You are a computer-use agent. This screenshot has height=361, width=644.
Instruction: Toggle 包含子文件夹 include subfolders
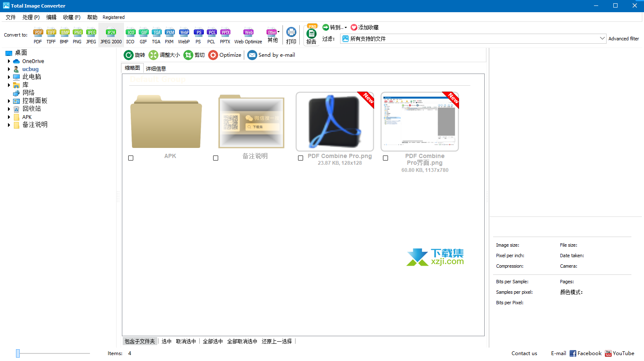140,341
